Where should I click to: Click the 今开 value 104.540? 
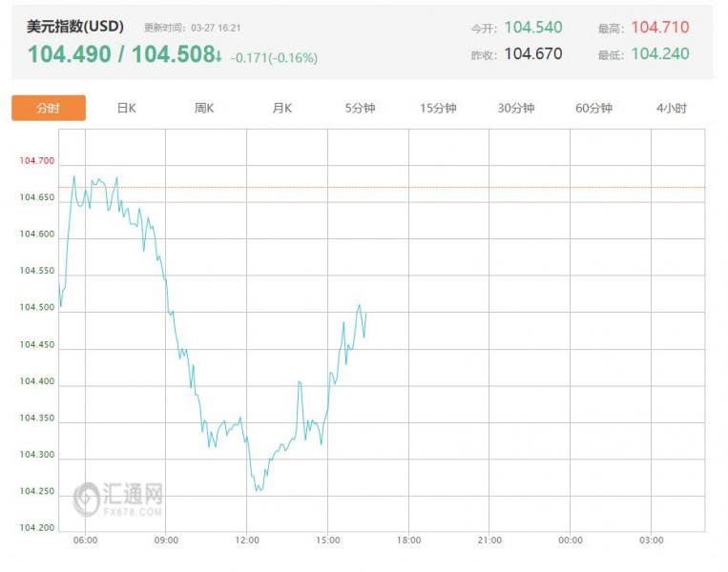click(x=531, y=28)
